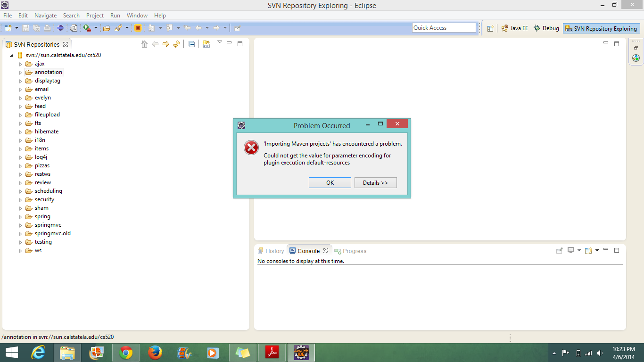Click the Open Console icon in Console view
This screenshot has width=644, height=362.
pyautogui.click(x=589, y=251)
